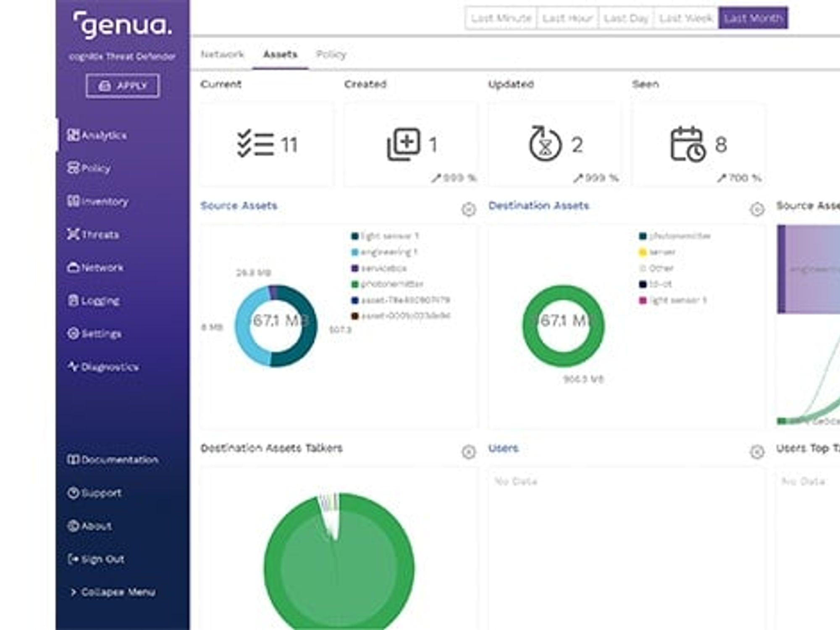The image size is (840, 630).
Task: Toggle pink light sensor 1 in Destination legend
Action: [673, 300]
